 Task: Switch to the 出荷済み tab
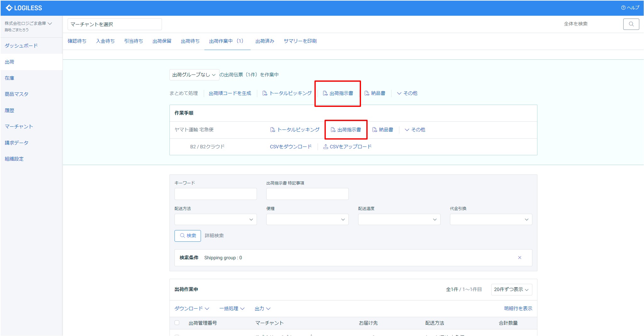pyautogui.click(x=265, y=41)
